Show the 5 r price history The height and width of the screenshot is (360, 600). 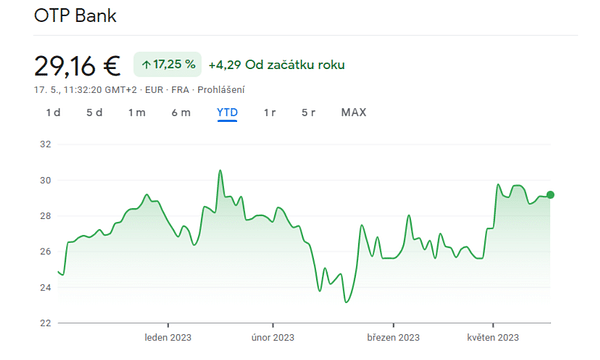[x=308, y=112]
